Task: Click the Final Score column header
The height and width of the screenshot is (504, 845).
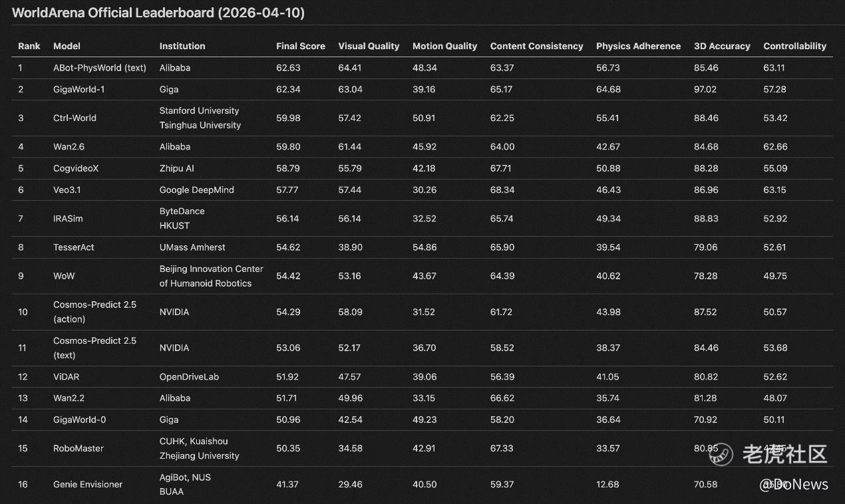Action: (x=301, y=46)
